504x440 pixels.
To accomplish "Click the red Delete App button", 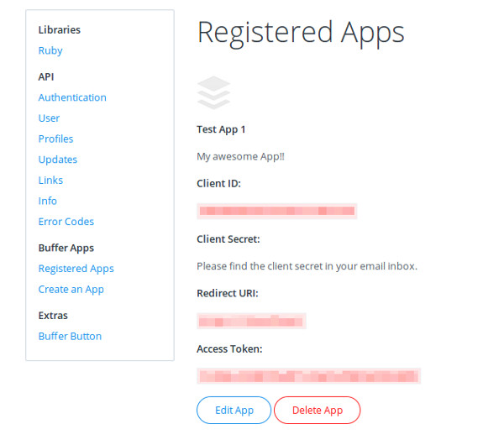I will tap(318, 410).
